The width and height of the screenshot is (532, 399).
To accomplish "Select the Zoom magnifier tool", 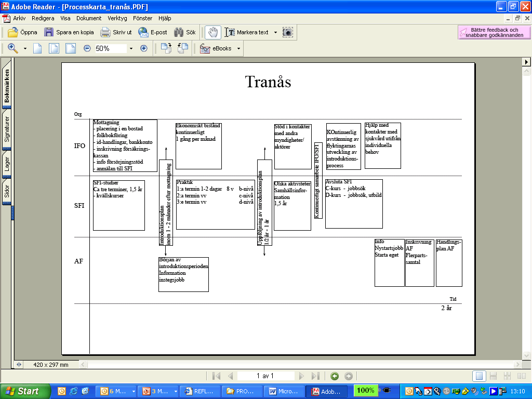I will tap(13, 48).
